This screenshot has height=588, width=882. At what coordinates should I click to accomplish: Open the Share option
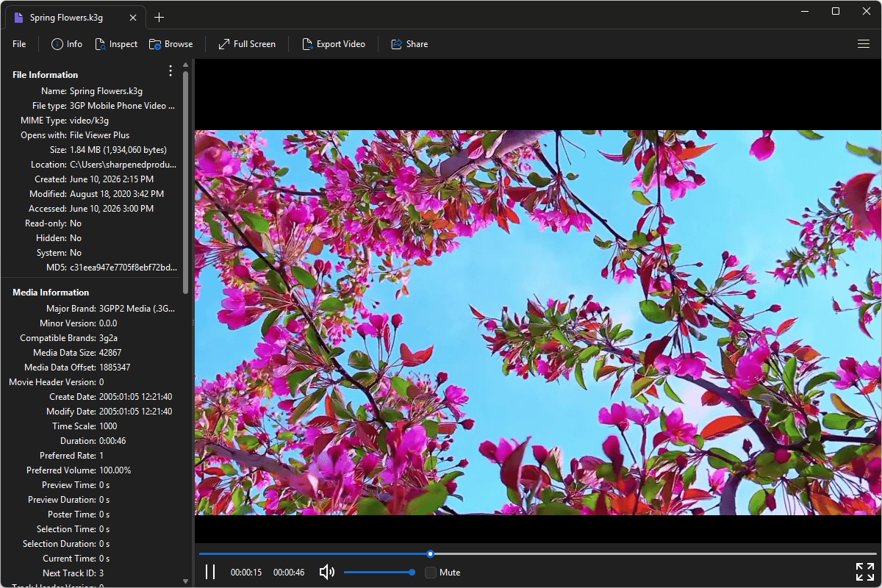coord(409,44)
